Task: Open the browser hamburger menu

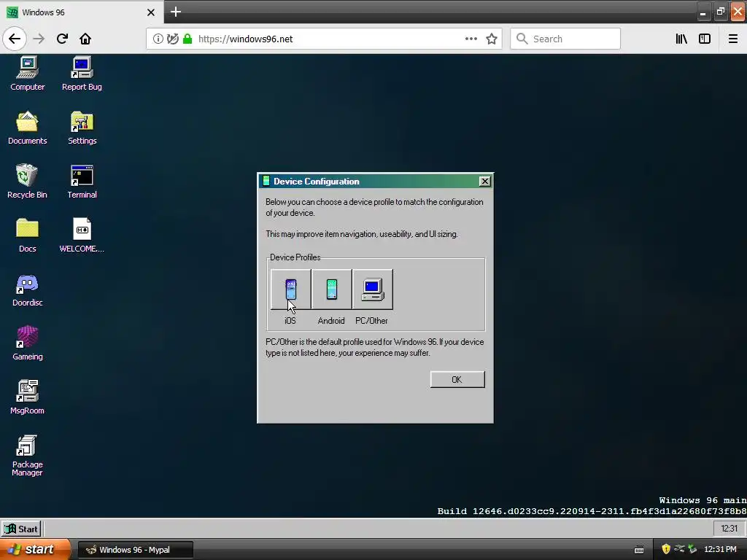Action: [x=732, y=39]
